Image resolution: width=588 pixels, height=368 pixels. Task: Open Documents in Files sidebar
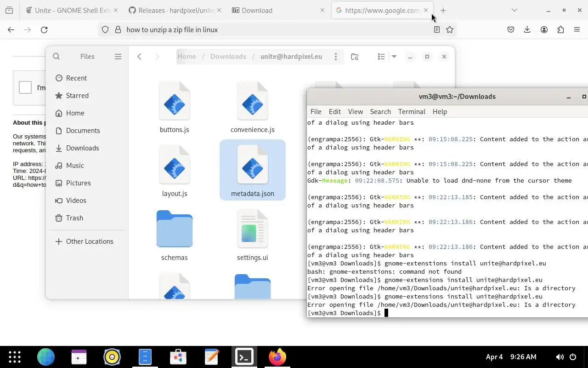click(87, 131)
